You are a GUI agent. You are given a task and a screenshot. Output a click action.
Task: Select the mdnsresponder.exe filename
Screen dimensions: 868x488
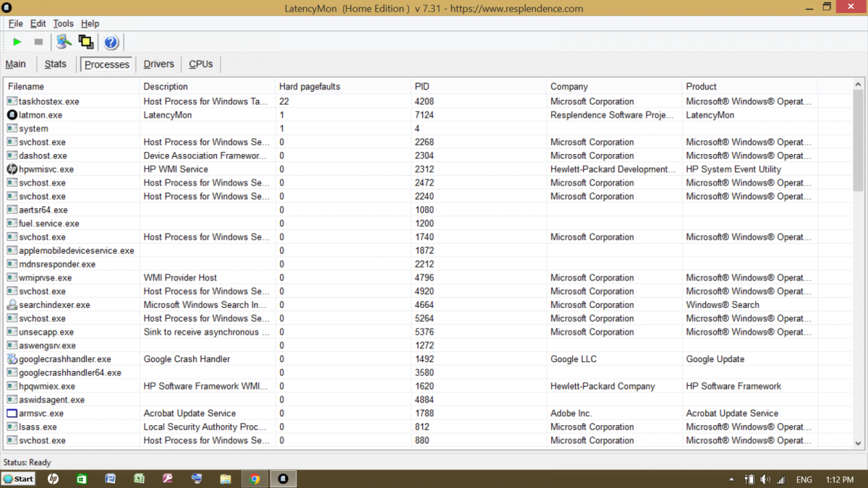pos(57,265)
